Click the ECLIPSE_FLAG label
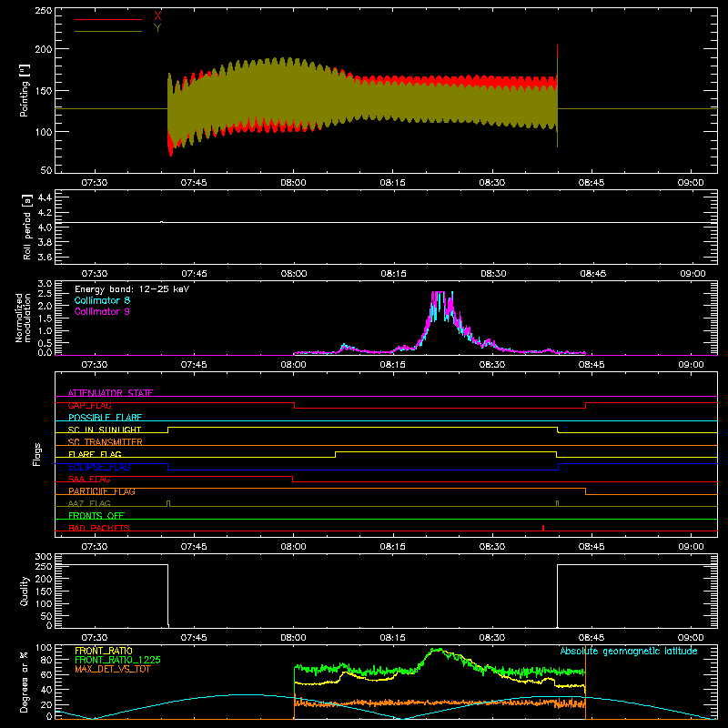Image resolution: width=728 pixels, height=728 pixels. 99,467
